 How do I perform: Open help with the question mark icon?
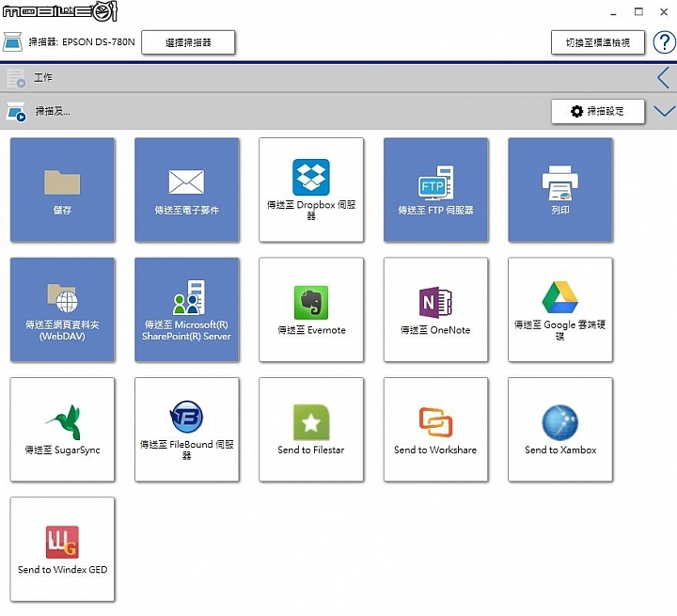pos(664,42)
